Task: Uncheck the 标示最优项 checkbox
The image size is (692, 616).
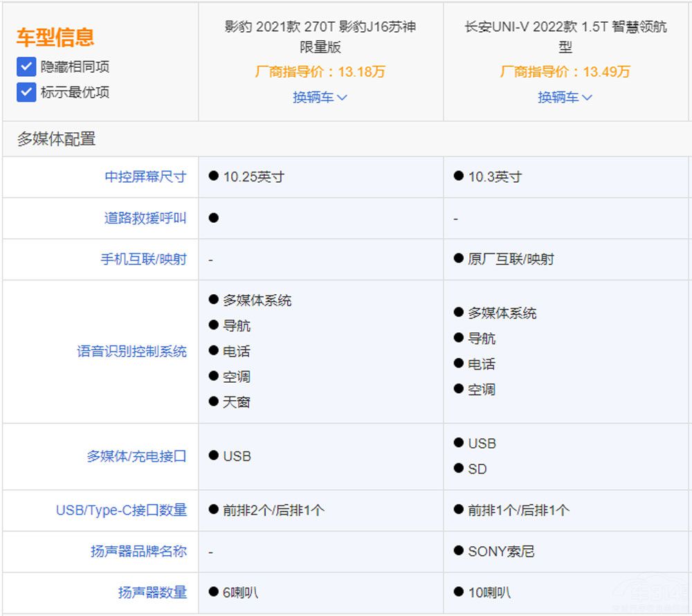Action: (26, 92)
